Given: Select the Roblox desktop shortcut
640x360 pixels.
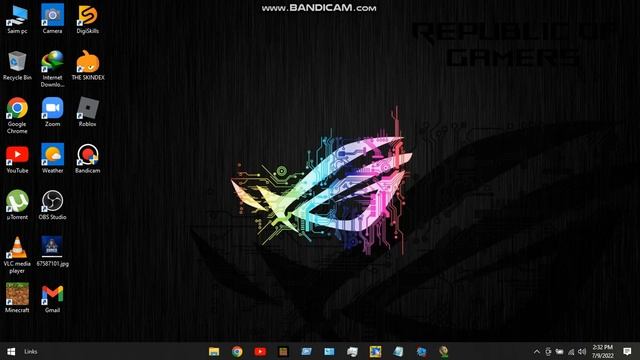Looking at the screenshot, I should pyautogui.click(x=87, y=112).
